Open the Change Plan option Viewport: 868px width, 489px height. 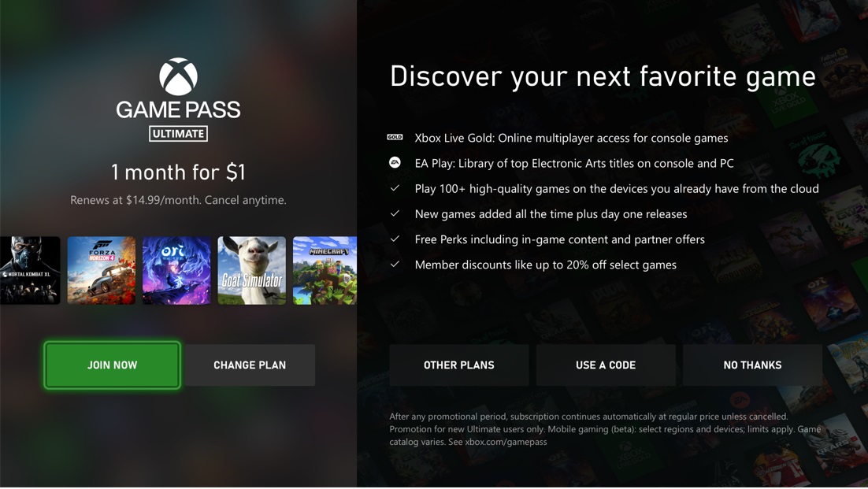coord(250,365)
